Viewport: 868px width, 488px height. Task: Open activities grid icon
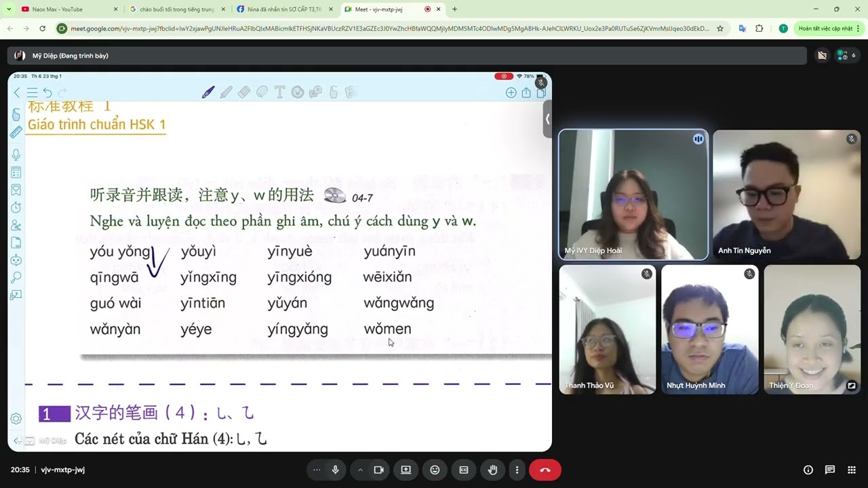[x=852, y=470]
